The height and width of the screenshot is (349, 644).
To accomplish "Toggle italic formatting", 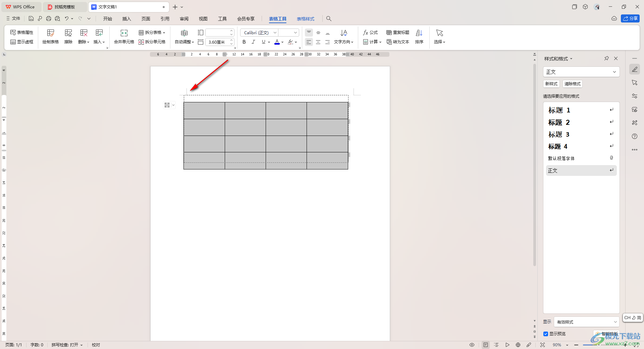I will 253,42.
